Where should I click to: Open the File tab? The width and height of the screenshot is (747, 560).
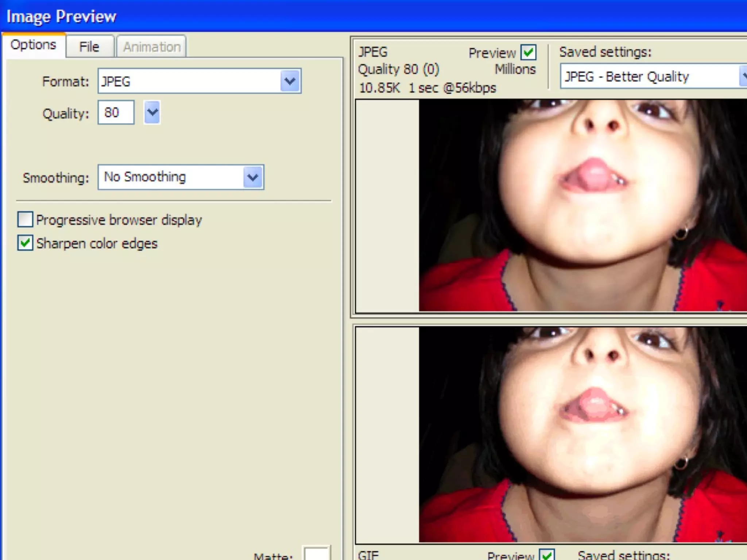tap(89, 47)
